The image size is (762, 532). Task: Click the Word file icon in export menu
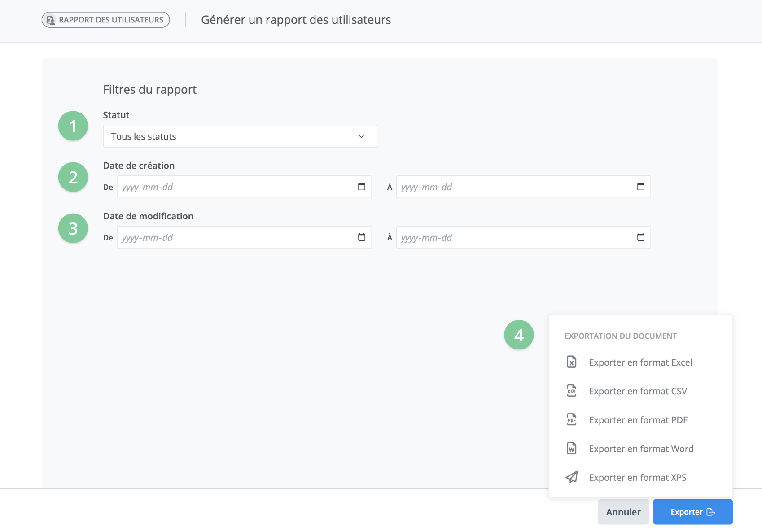571,448
